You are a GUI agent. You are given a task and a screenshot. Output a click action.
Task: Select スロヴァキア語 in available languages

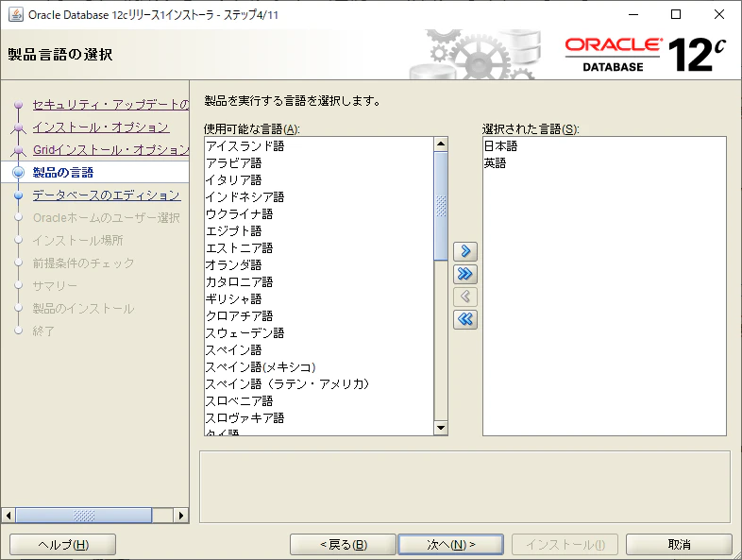(319, 418)
